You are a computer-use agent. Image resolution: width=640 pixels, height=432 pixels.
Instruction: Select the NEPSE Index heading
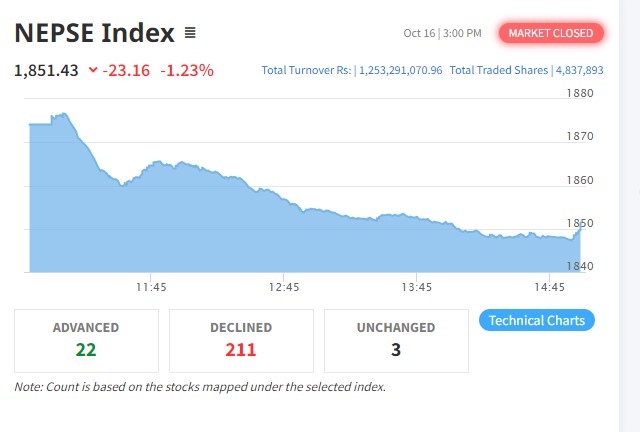coord(95,33)
